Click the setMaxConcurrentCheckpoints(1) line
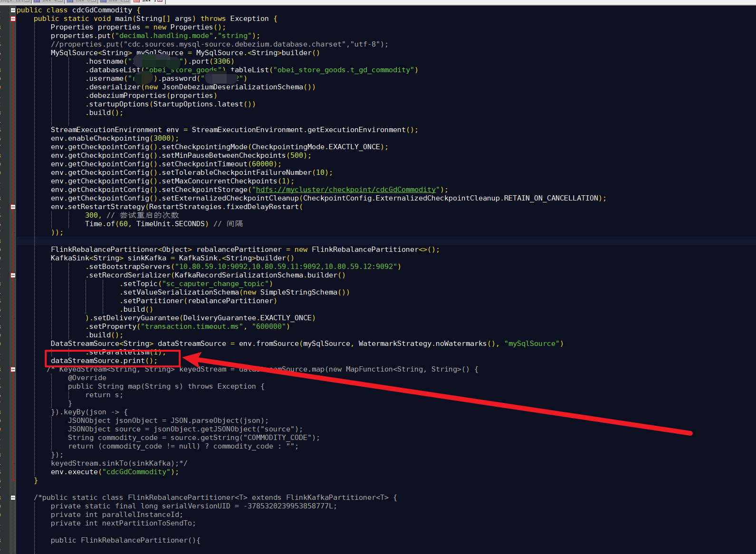Image resolution: width=756 pixels, height=554 pixels. 172,181
